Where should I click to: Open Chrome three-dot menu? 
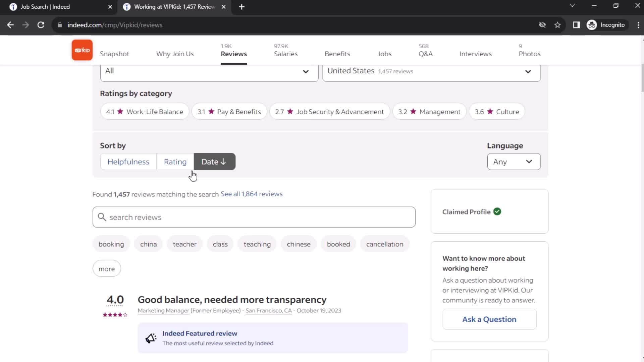pos(638,25)
